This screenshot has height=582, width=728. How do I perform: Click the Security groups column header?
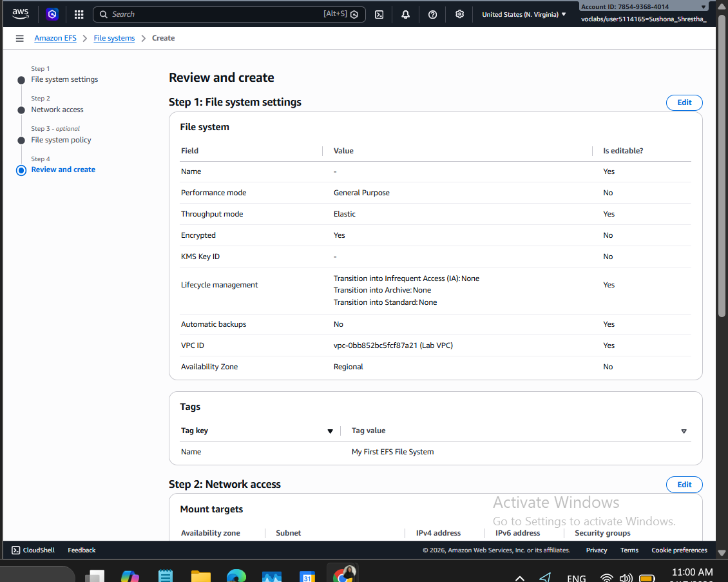pyautogui.click(x=602, y=533)
